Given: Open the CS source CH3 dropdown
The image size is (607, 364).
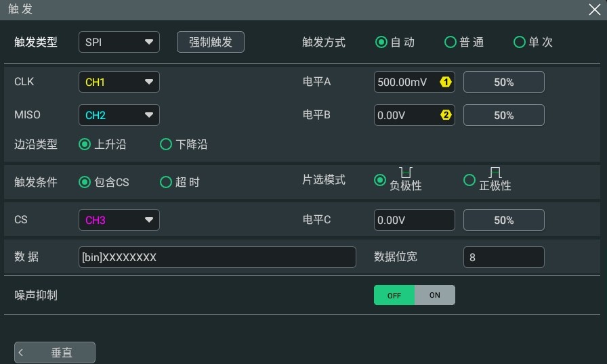Looking at the screenshot, I should point(119,220).
